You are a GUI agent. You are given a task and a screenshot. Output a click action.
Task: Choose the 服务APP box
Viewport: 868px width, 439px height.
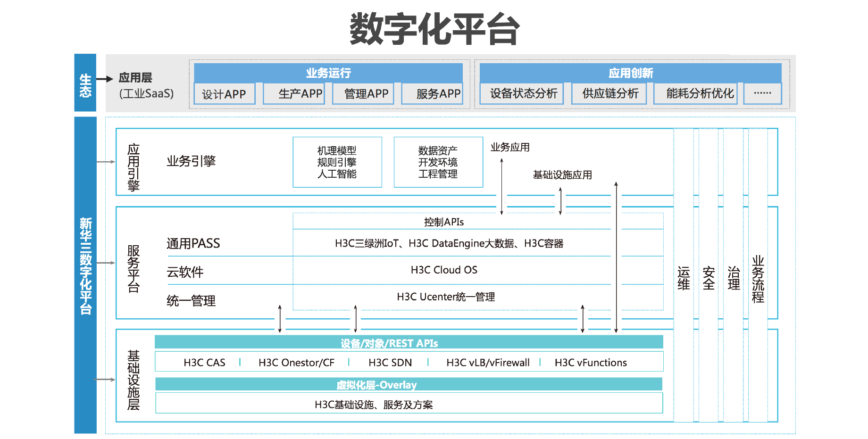pos(432,94)
